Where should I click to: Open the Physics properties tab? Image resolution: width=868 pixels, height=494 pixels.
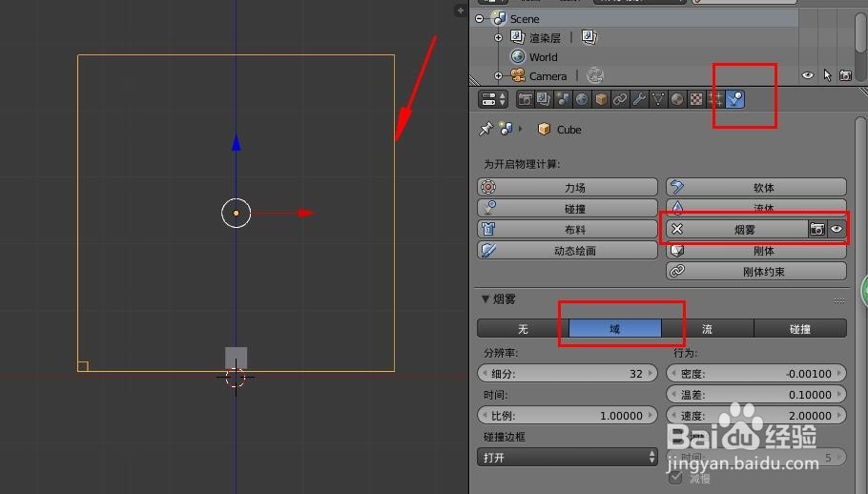click(x=735, y=99)
